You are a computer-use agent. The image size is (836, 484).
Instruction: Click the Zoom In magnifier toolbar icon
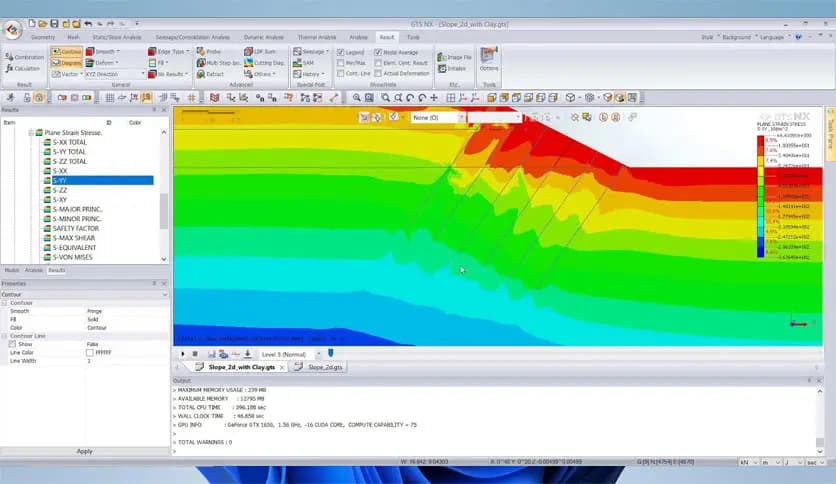click(356, 98)
